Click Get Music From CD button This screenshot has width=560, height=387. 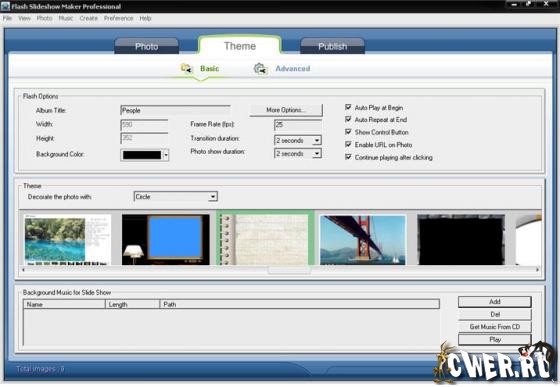495,327
